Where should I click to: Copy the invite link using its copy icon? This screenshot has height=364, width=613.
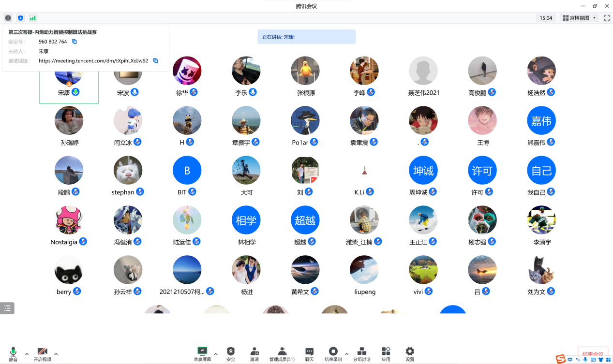pyautogui.click(x=155, y=61)
